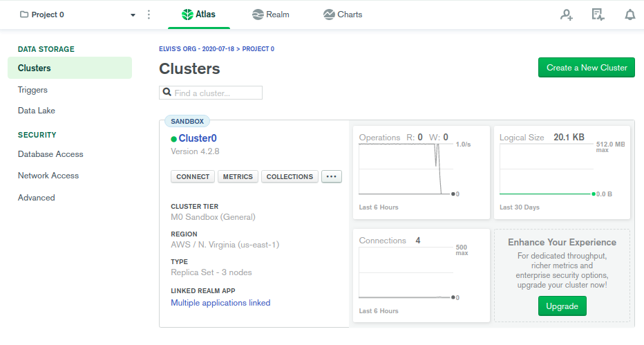644x345 pixels.
Task: Click the COLLECTIONS button
Action: click(290, 176)
